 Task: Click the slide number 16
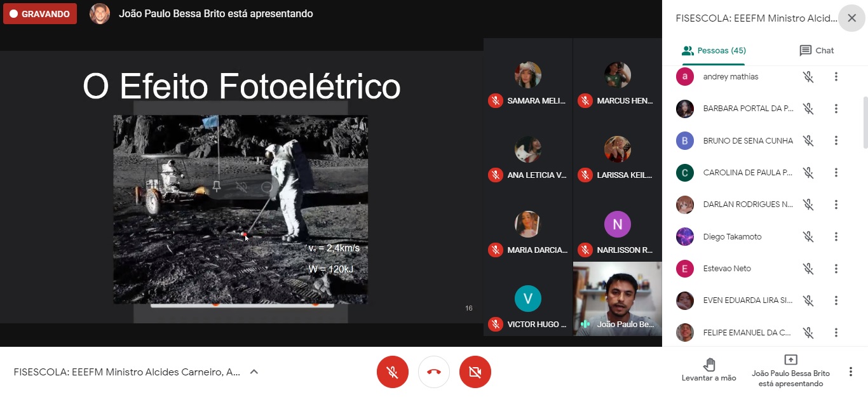pyautogui.click(x=469, y=308)
